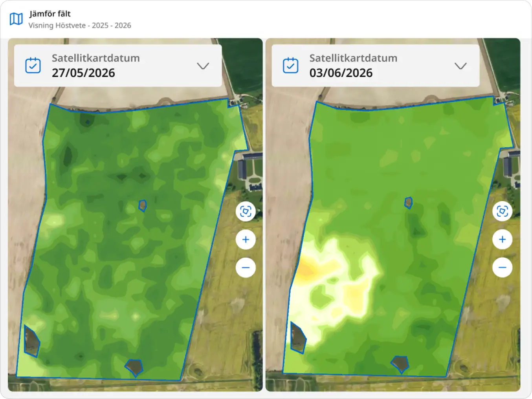Viewport: 532px width, 399px height.
Task: Zoom out on the 03/06/2026 map
Action: 503,268
